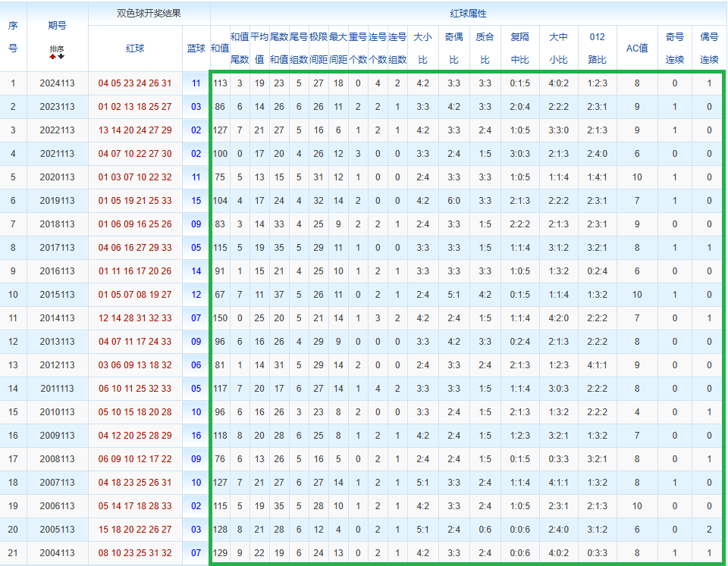Click sequence number 10 in the 序号 column

[x=13, y=295]
